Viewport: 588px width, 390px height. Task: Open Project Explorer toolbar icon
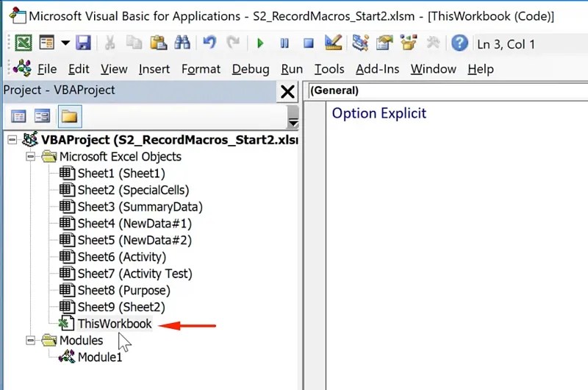[x=360, y=43]
